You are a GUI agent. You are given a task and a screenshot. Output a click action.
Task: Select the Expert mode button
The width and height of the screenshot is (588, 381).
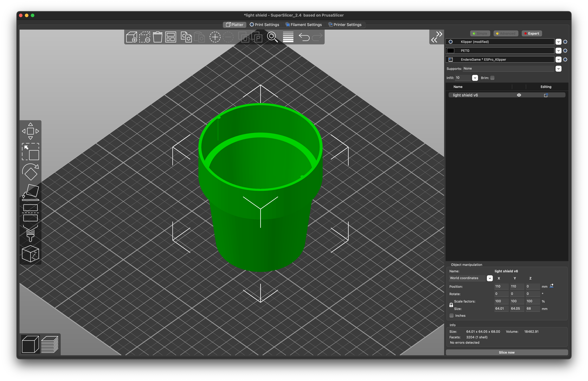(532, 34)
